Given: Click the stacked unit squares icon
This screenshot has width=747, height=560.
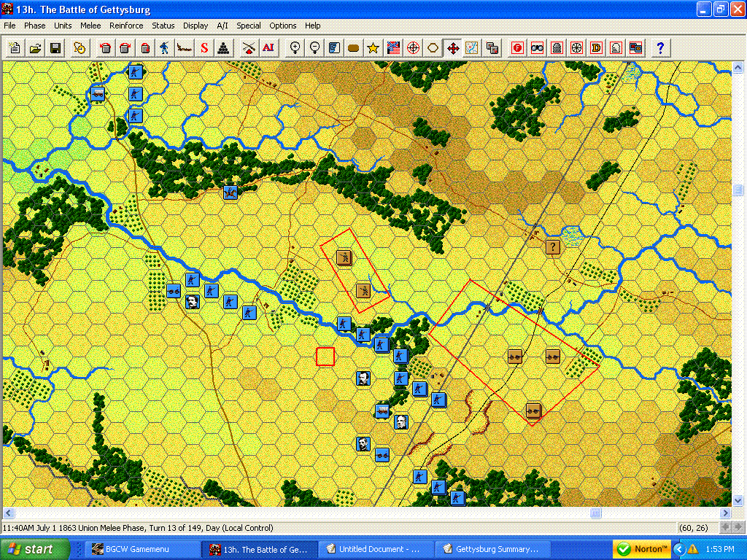Looking at the screenshot, I should coord(492,47).
